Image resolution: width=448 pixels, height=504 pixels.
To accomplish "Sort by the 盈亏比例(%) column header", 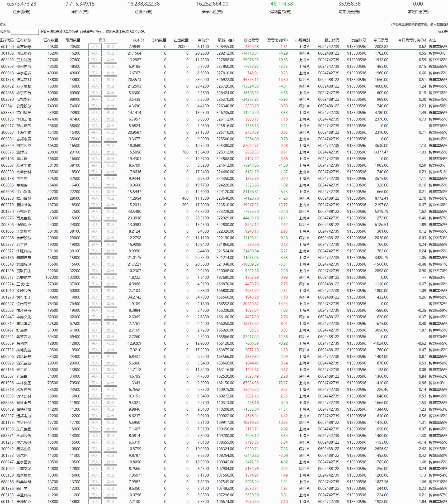I will pos(277,40).
